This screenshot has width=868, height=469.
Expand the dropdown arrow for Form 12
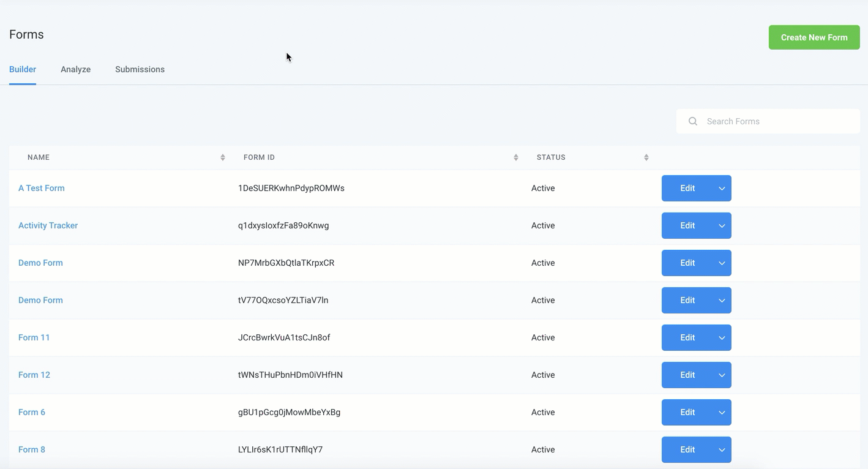(722, 375)
